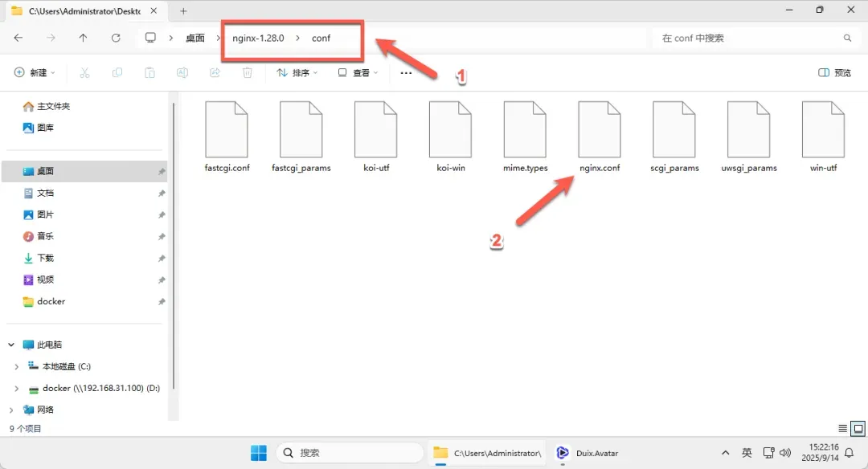This screenshot has height=469, width=868.
Task: Open the 查看 (View) dropdown
Action: pos(358,72)
